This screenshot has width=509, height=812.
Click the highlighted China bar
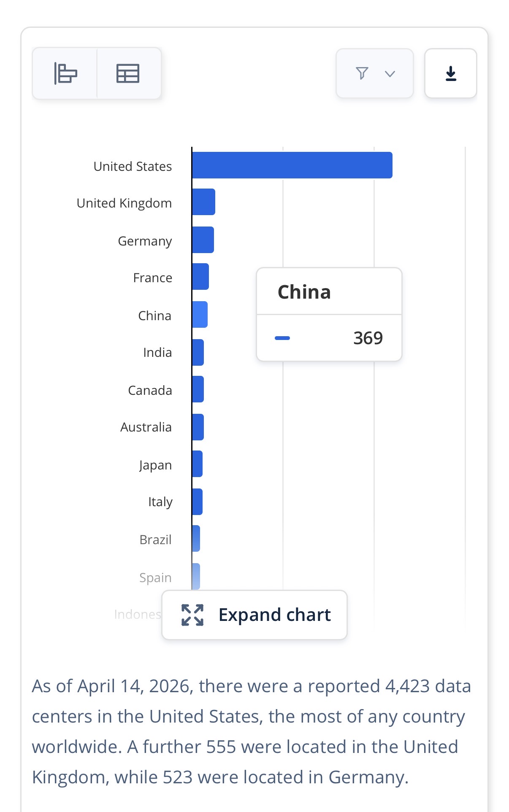coord(200,315)
